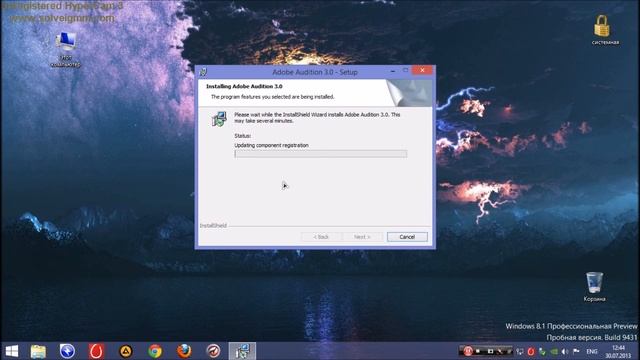
Task: Open the Action Center flag icon
Action: (x=576, y=351)
